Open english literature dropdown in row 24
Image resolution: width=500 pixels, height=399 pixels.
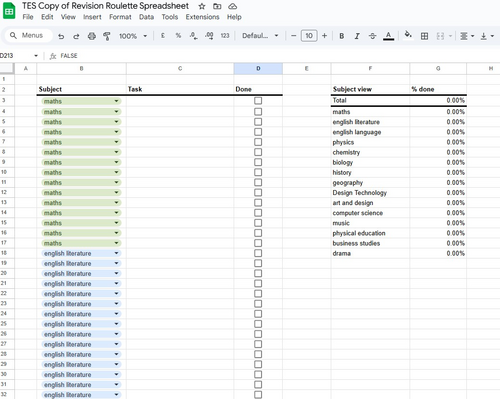(116, 314)
